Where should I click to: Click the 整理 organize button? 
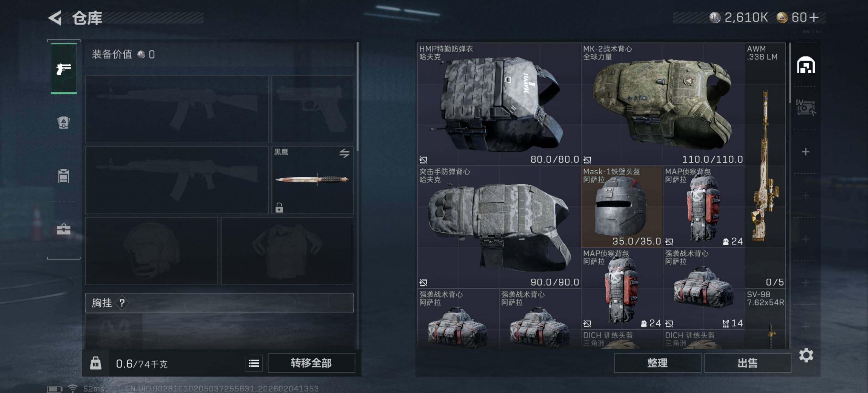pyautogui.click(x=657, y=363)
